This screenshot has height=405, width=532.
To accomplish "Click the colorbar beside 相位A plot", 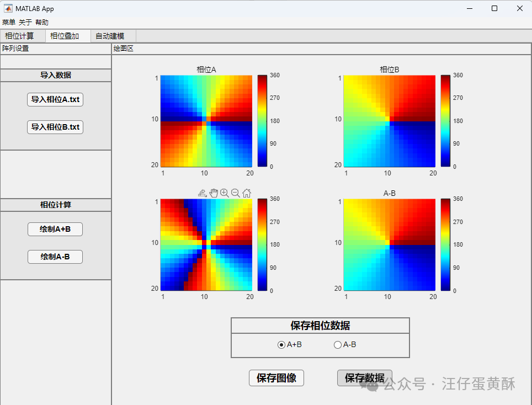I will [262, 121].
